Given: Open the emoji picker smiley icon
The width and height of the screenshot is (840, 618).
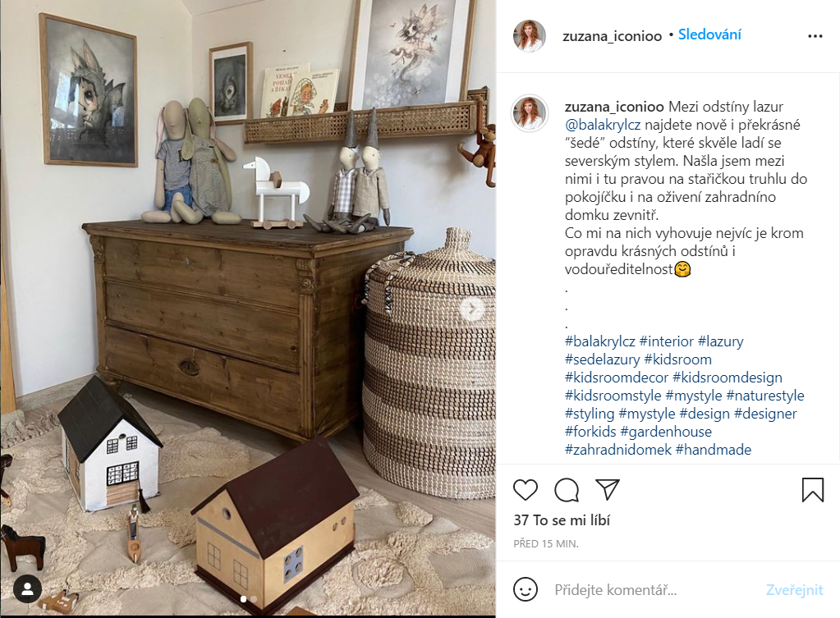Looking at the screenshot, I should point(525,589).
